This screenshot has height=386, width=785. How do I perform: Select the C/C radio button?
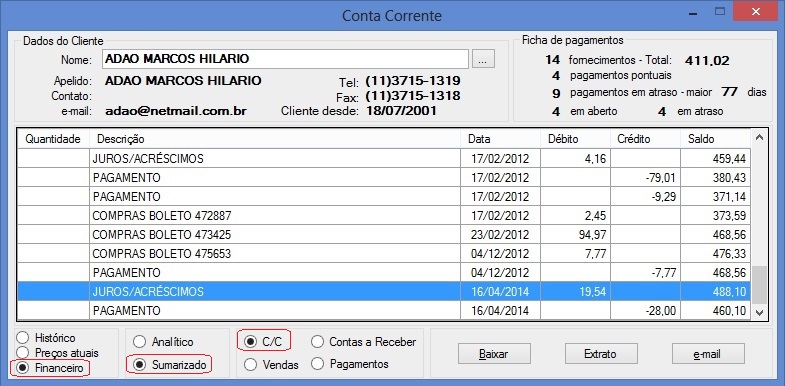coord(249,342)
